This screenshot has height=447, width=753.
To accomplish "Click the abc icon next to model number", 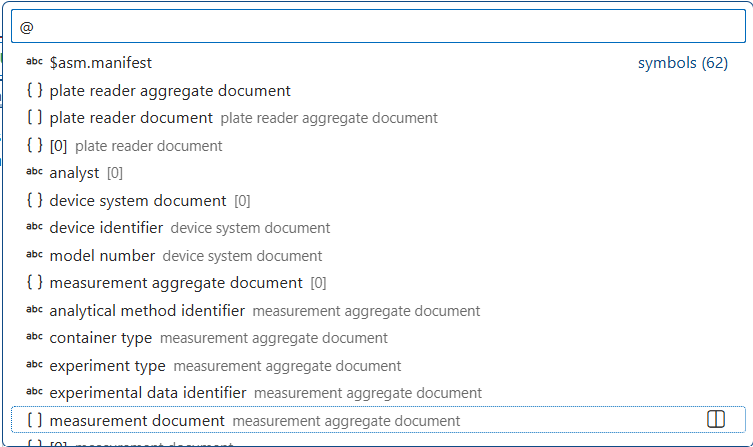I will [x=34, y=256].
